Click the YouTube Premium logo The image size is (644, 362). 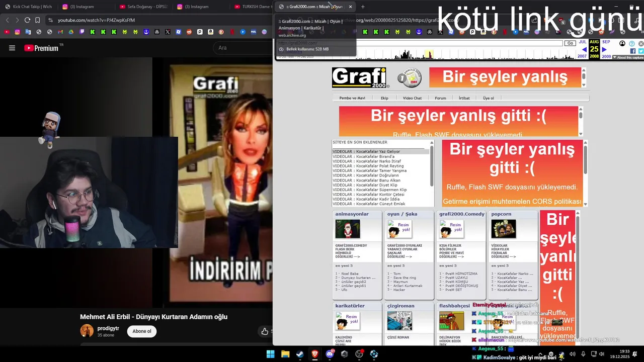point(41,48)
